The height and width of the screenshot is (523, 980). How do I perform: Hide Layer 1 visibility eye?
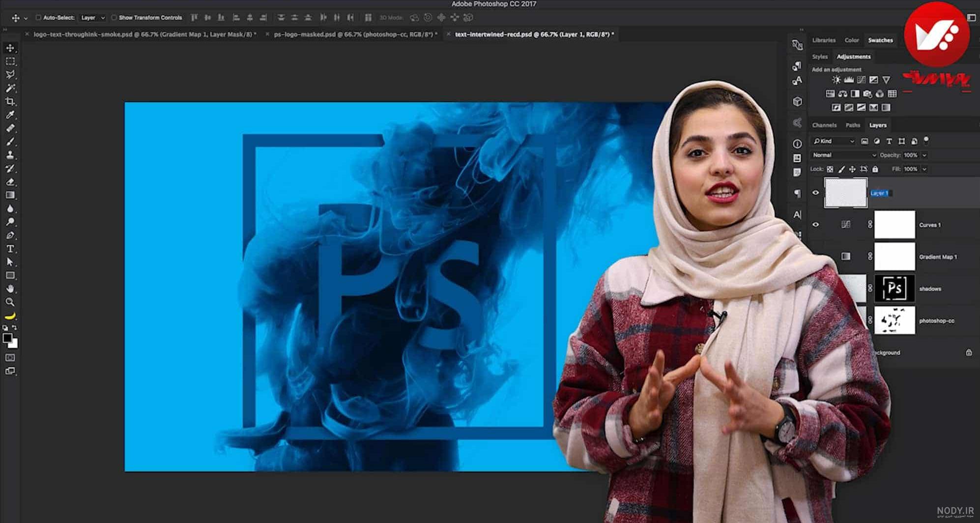(816, 193)
